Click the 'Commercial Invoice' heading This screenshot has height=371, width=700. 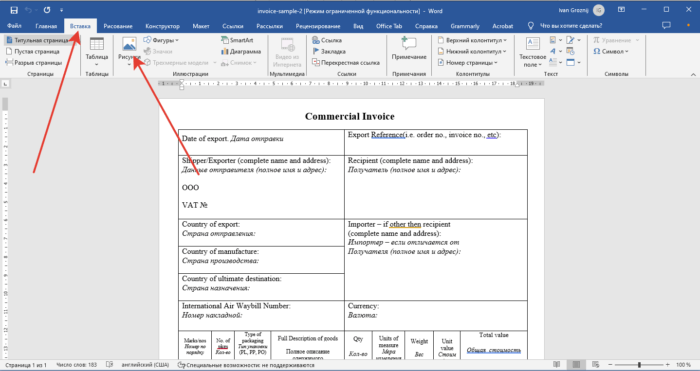coord(350,117)
